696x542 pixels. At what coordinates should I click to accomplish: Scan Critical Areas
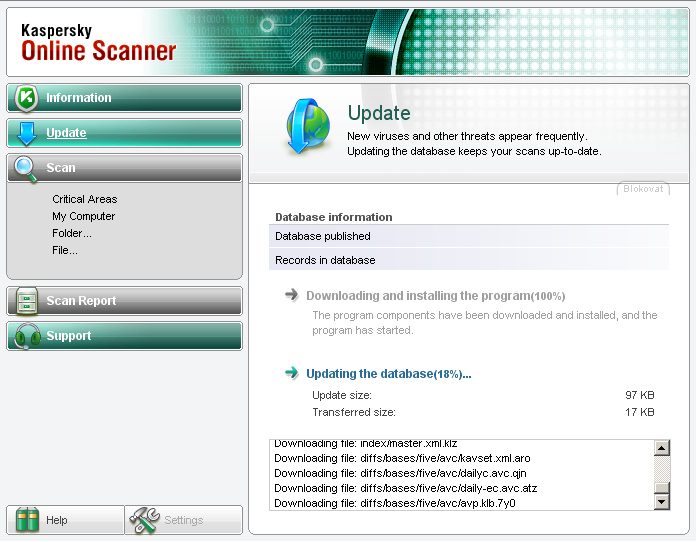coord(85,199)
